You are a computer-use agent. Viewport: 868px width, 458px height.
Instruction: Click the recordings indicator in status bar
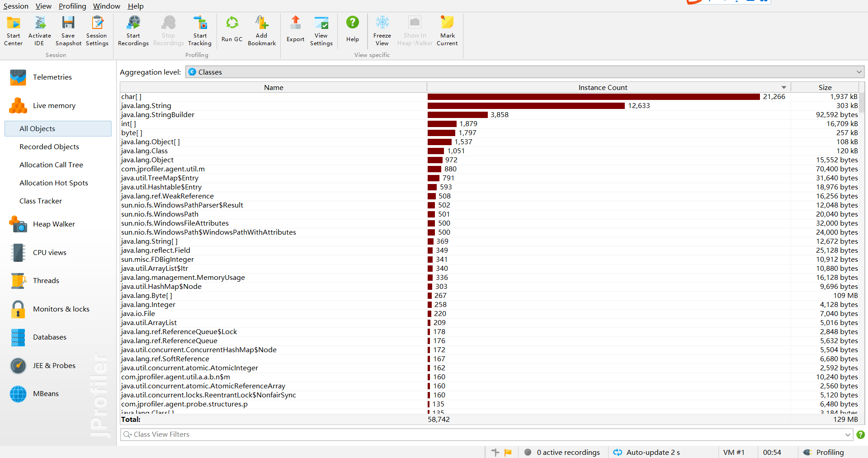coord(562,453)
